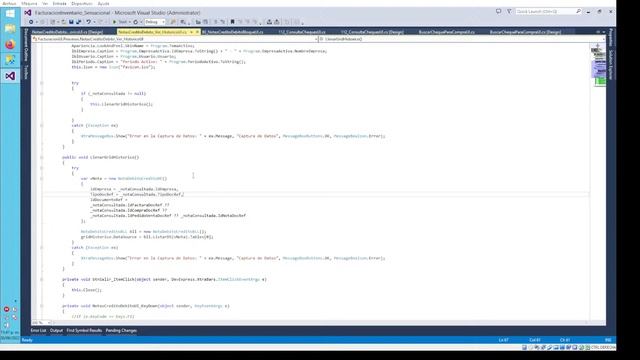Screen dimensions: 640x360
Task: Switch to the BuscarChequeParaCompra Design tab
Action: tap(525, 32)
